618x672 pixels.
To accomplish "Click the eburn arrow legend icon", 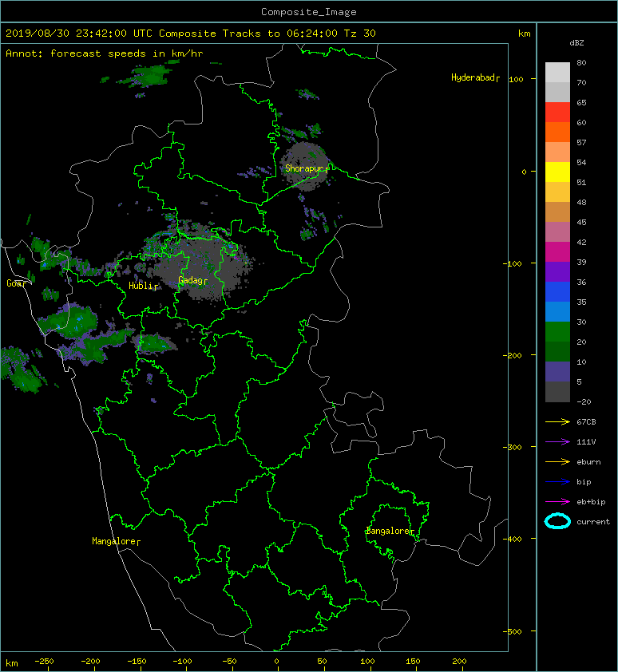I will [557, 462].
